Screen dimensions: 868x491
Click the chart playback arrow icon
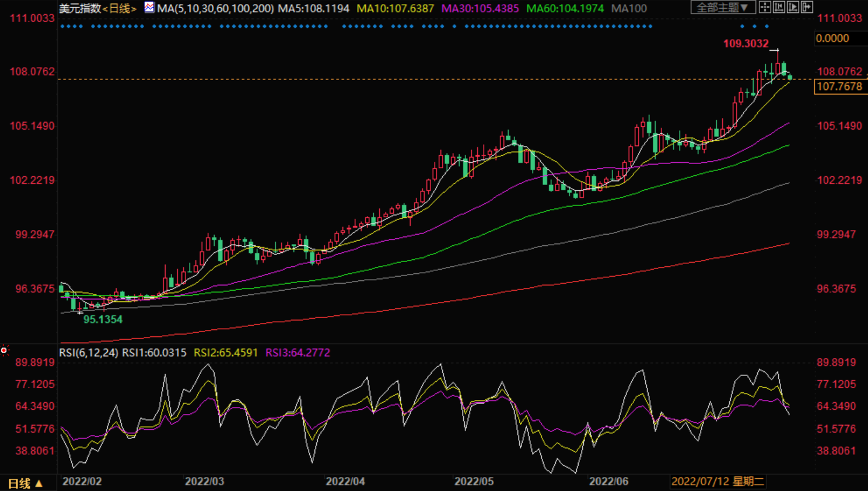click(793, 7)
